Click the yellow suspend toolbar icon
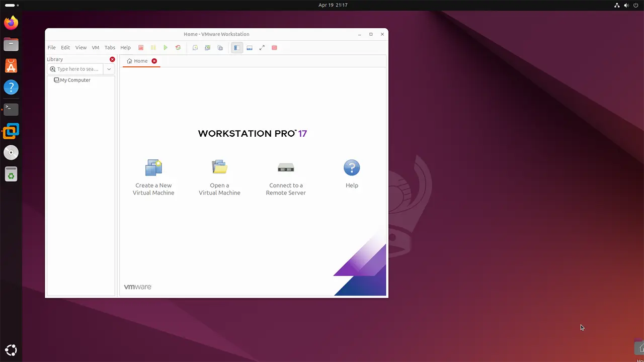 (153, 48)
